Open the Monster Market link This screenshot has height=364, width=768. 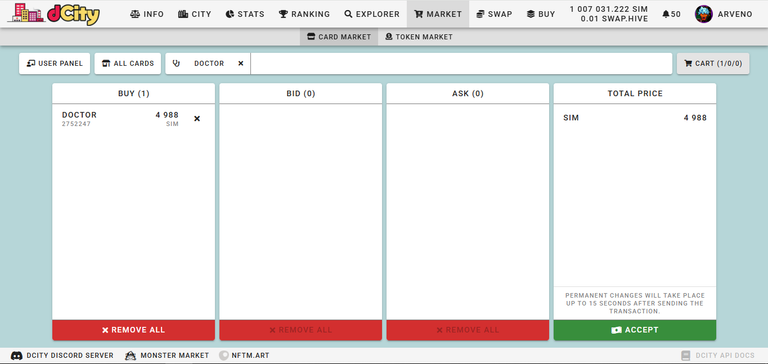(167, 356)
